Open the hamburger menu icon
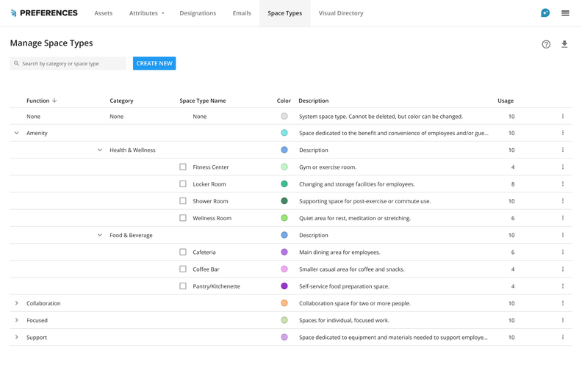582x392 pixels. (x=565, y=13)
